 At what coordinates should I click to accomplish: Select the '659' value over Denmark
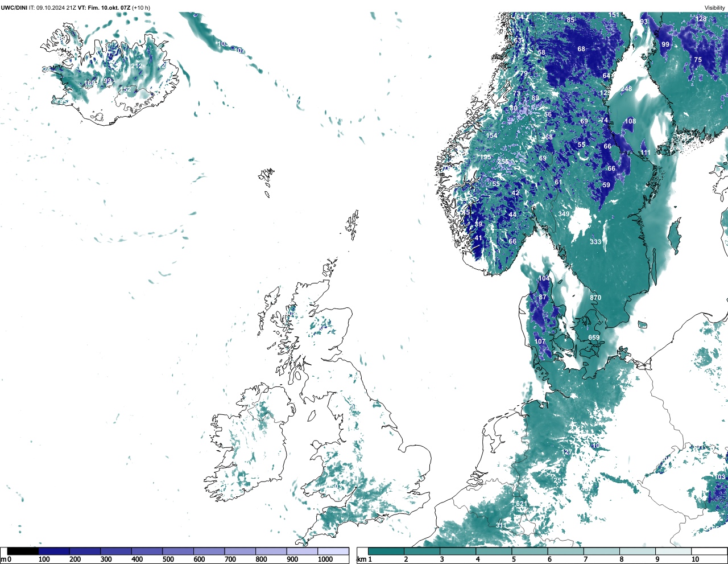pyautogui.click(x=594, y=337)
